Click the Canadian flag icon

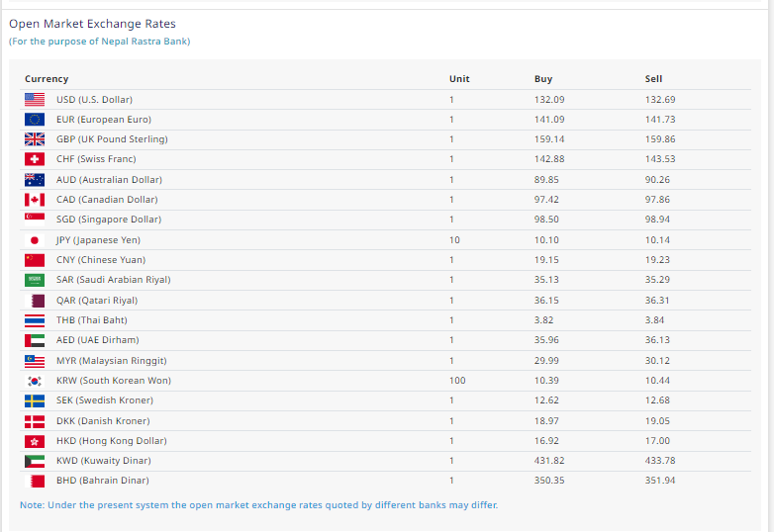coord(35,200)
